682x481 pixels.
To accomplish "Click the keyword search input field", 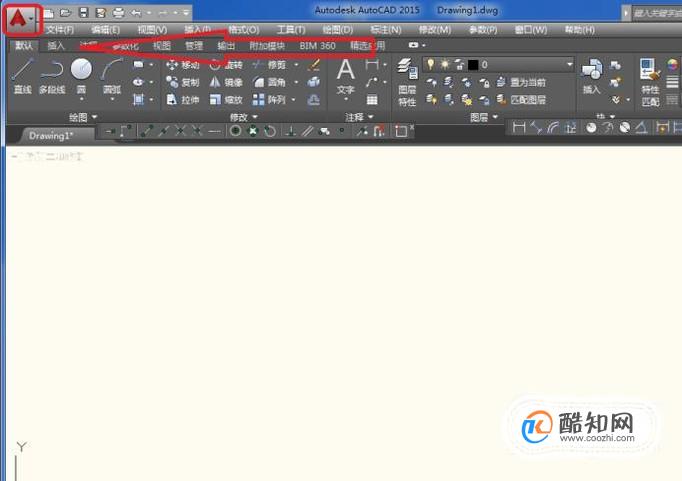I will click(x=657, y=13).
